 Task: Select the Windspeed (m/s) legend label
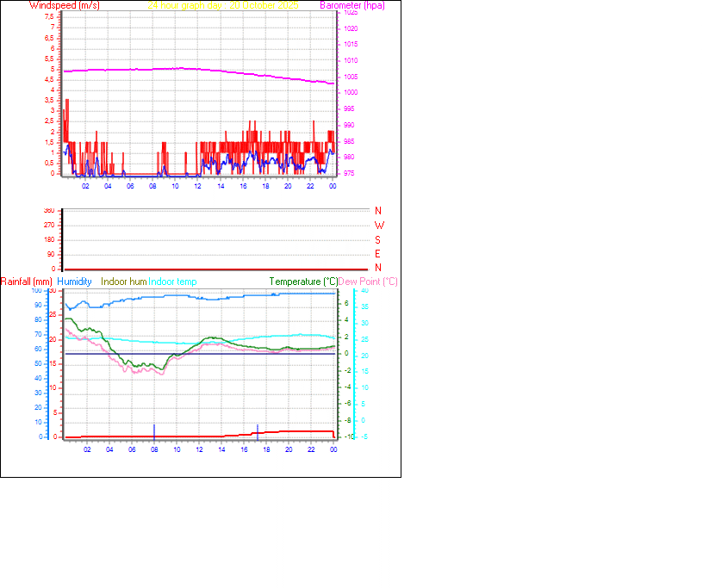[x=65, y=5]
